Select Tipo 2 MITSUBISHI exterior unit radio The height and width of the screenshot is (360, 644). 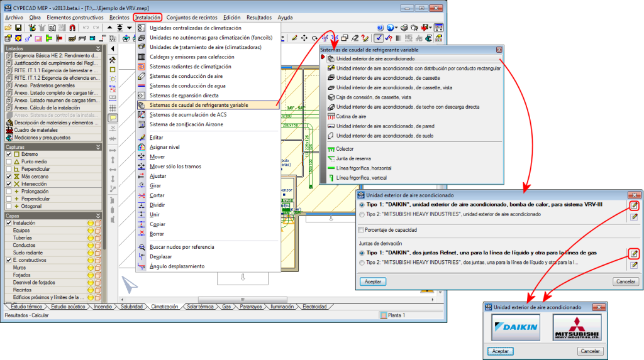tap(362, 214)
